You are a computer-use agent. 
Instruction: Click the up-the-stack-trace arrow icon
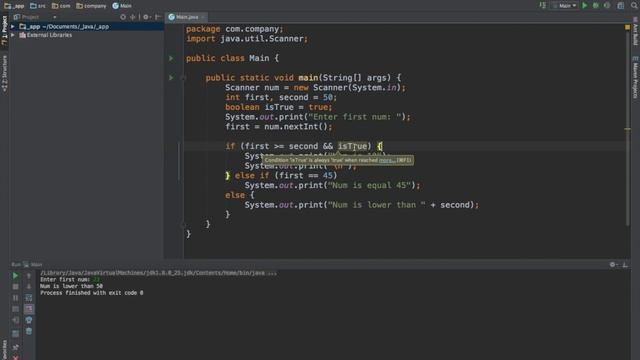click(29, 276)
